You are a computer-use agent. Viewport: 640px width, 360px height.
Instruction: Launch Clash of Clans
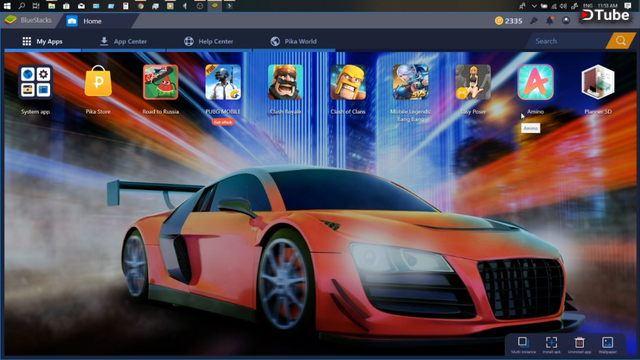pos(348,82)
